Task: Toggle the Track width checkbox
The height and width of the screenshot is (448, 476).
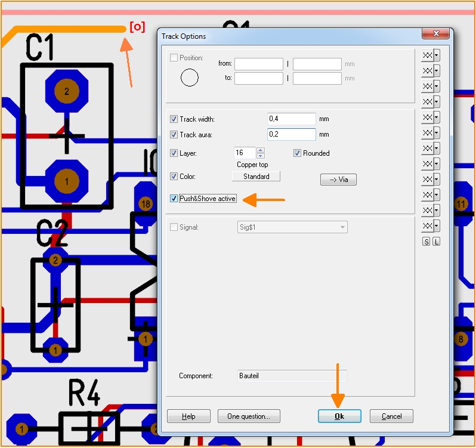Action: tap(174, 119)
